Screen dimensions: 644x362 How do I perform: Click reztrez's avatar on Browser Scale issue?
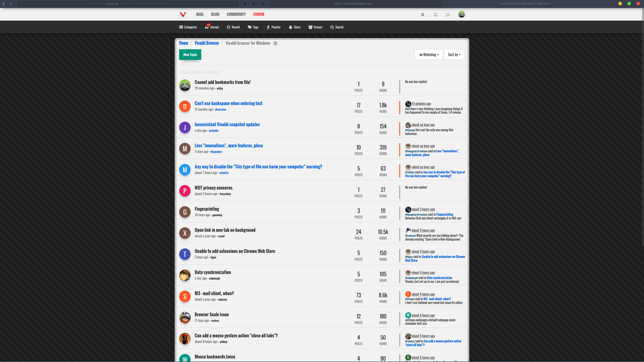pyautogui.click(x=185, y=318)
